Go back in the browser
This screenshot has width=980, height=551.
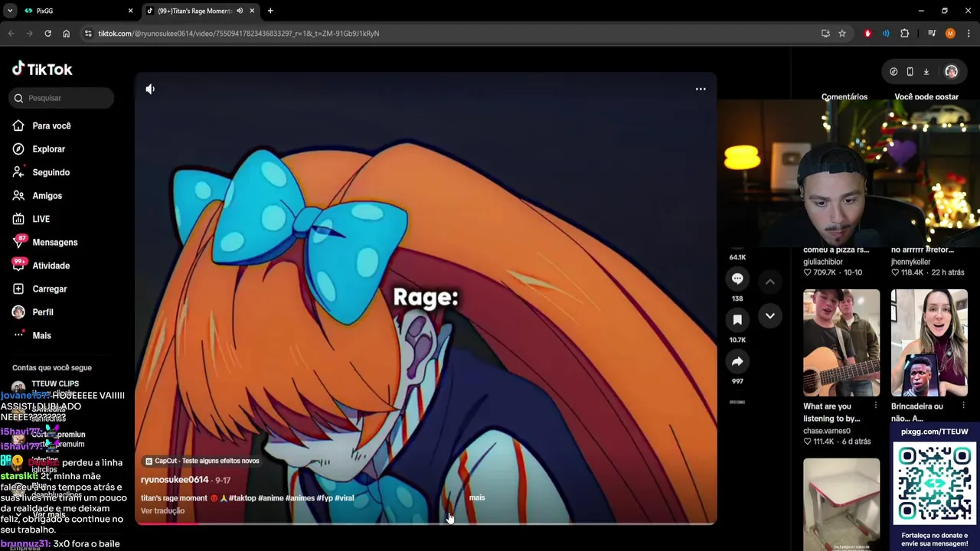(11, 34)
